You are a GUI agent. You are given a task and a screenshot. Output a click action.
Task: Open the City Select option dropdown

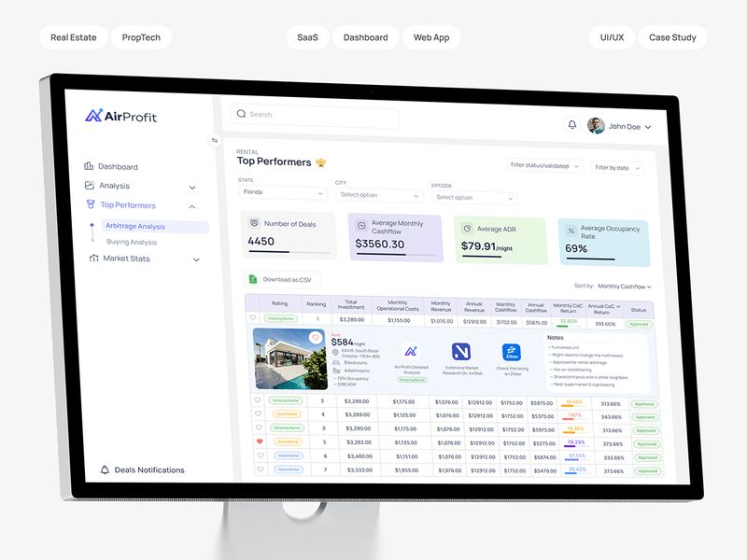(x=379, y=195)
